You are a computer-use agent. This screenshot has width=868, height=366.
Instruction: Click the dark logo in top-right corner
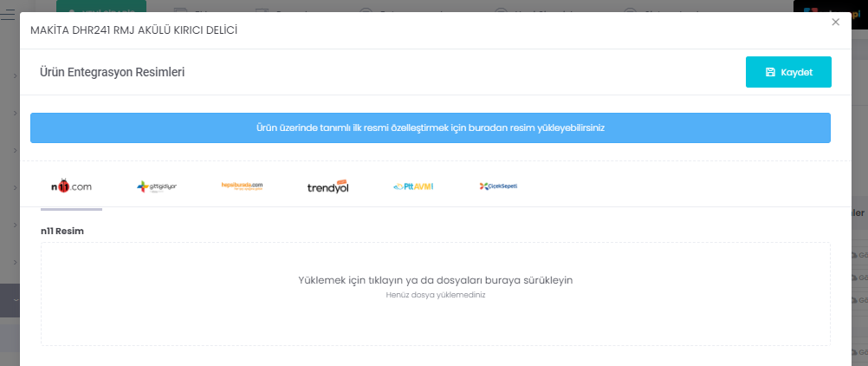pyautogui.click(x=829, y=5)
